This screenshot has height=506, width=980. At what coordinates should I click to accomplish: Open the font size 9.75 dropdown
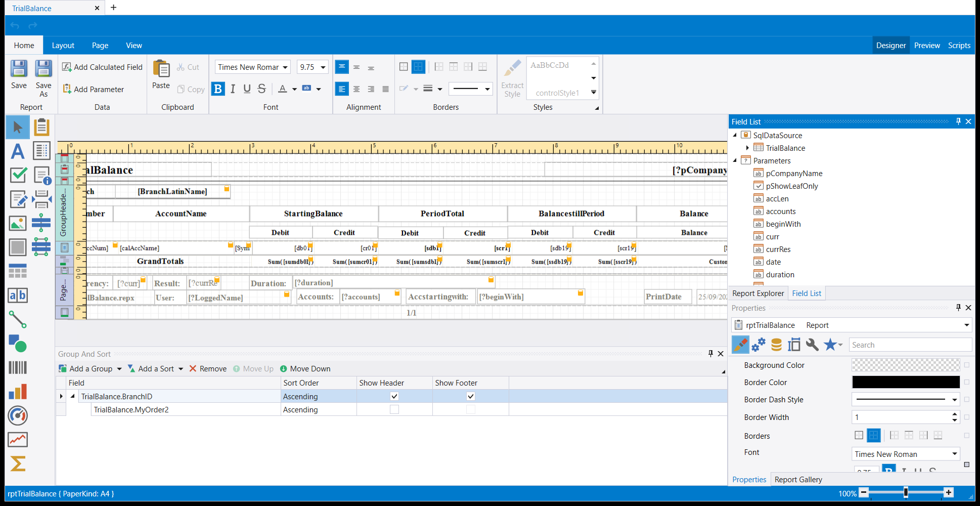click(x=323, y=67)
